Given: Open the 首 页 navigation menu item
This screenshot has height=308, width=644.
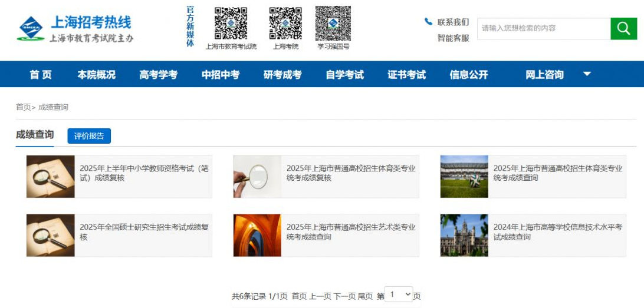Looking at the screenshot, I should click(41, 75).
